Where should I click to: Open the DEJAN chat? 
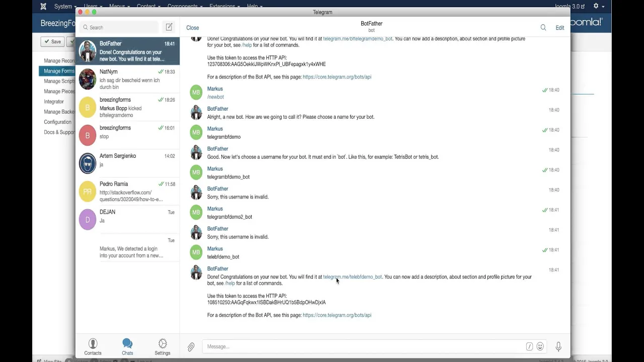(127, 220)
